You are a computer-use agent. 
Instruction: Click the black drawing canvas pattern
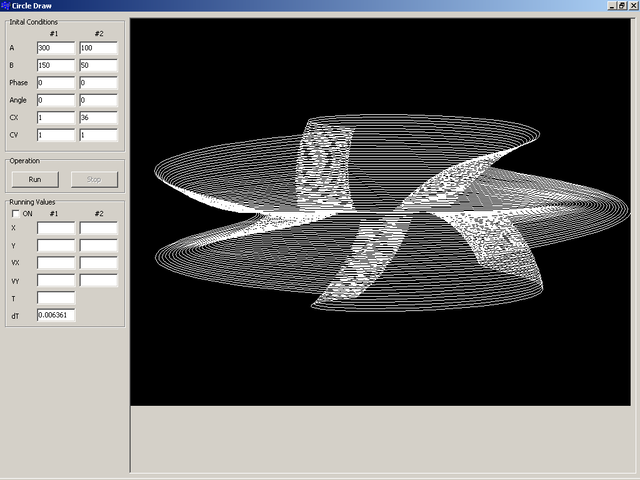[380, 212]
